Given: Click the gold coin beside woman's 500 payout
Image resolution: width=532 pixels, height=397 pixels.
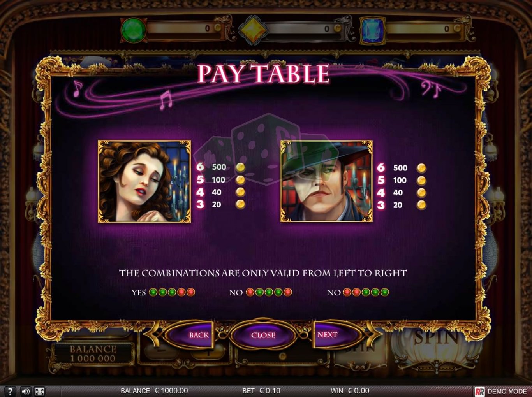Looking at the screenshot, I should point(240,167).
